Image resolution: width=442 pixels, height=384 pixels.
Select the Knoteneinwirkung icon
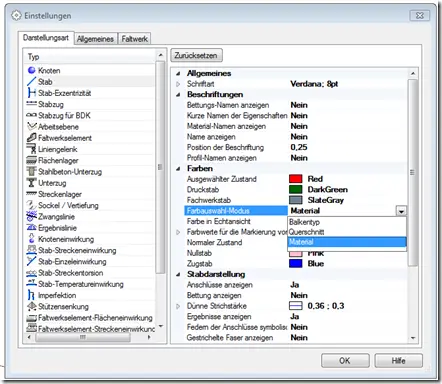(x=32, y=239)
